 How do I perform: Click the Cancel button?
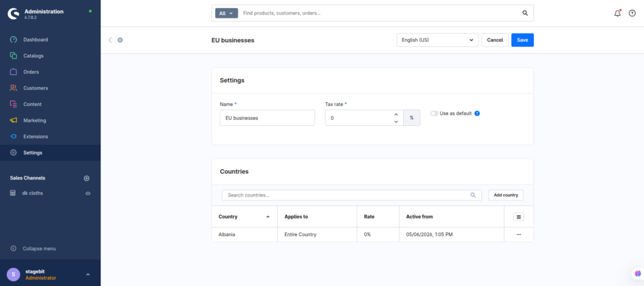[x=495, y=40]
